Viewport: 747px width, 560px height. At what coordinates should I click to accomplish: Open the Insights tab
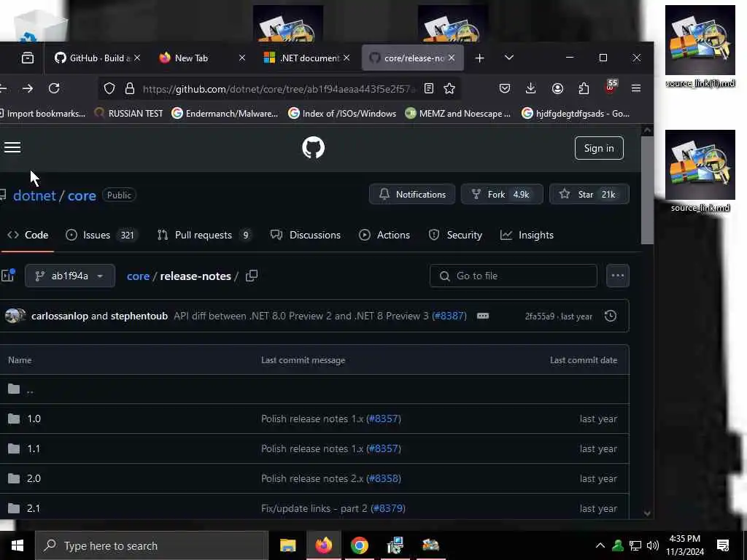[x=527, y=235]
